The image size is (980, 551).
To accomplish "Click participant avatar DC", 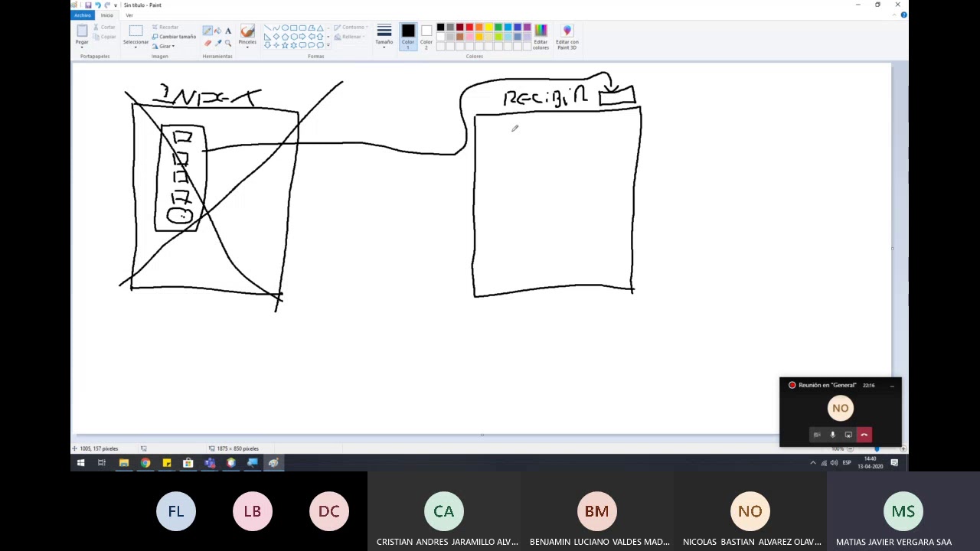I will (329, 511).
